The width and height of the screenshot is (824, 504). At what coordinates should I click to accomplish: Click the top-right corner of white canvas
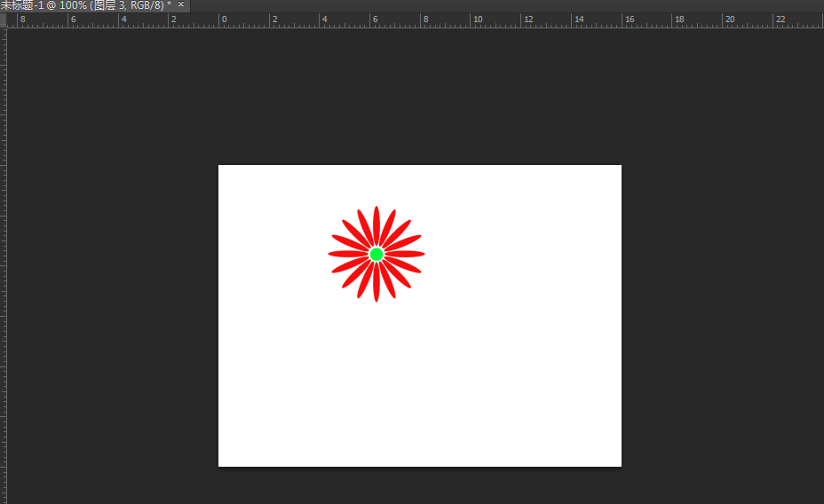coord(620,166)
